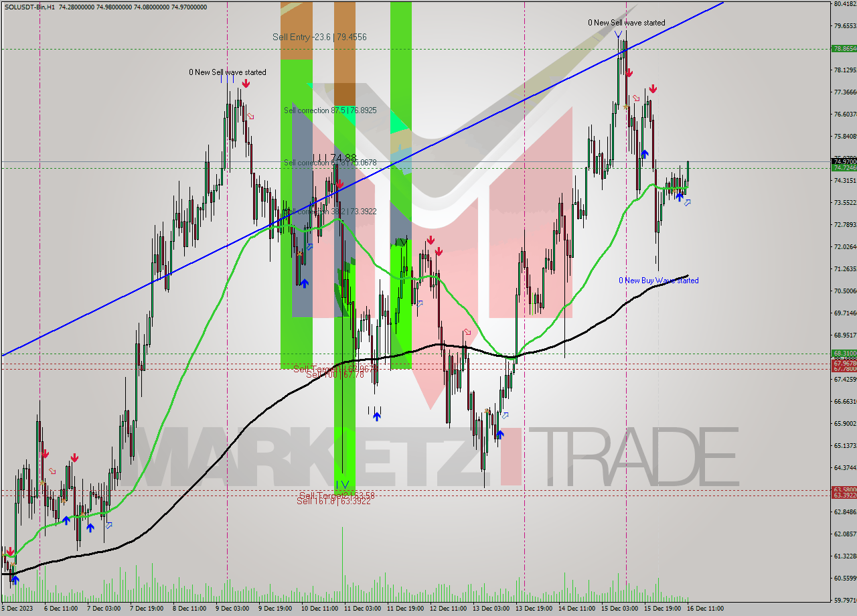Click the 62.0857 price axis value

pos(844,534)
